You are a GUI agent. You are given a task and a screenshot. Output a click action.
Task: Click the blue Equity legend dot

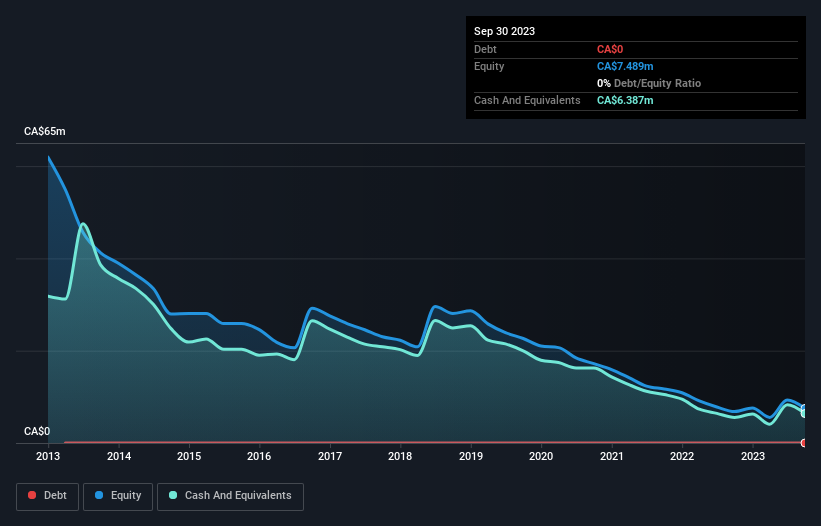pyautogui.click(x=99, y=495)
